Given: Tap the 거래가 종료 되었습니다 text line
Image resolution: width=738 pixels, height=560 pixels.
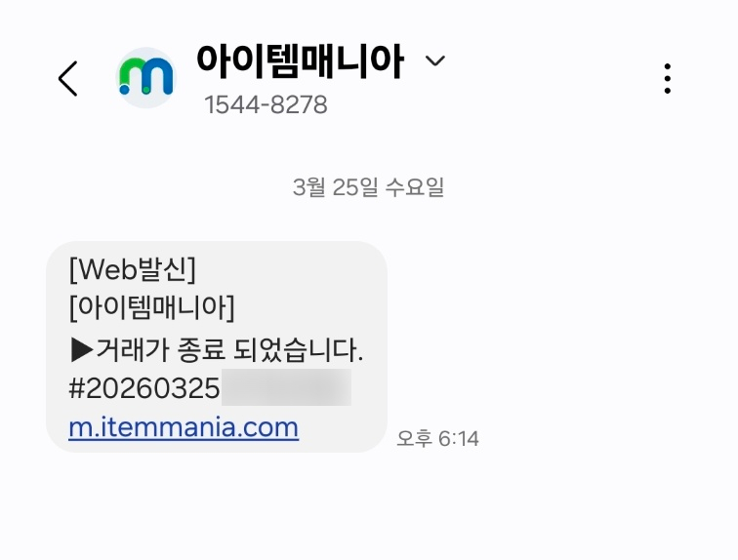Looking at the screenshot, I should (x=229, y=350).
